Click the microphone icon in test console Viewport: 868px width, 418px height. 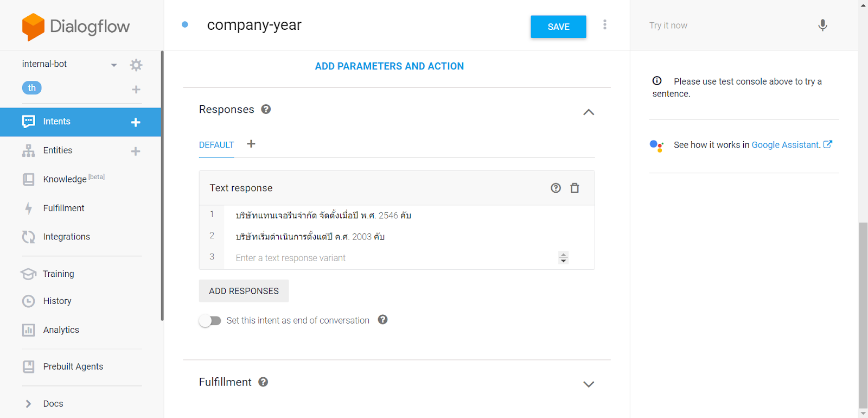tap(822, 26)
